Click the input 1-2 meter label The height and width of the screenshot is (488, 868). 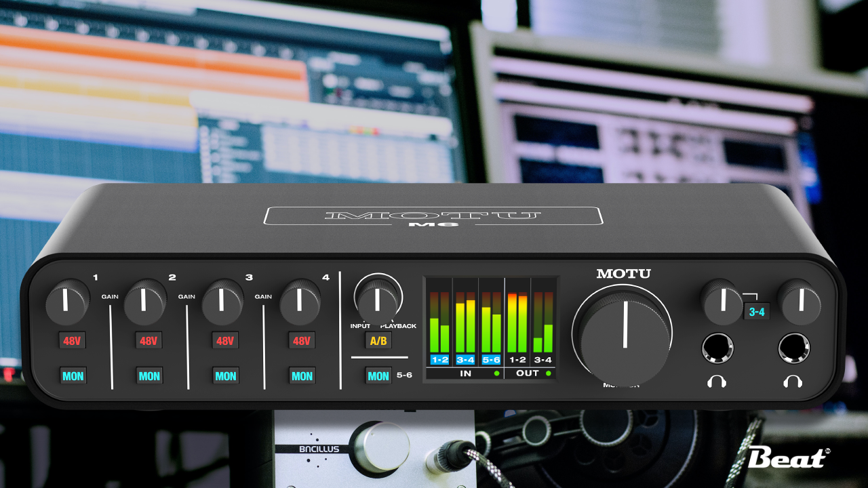(x=439, y=360)
